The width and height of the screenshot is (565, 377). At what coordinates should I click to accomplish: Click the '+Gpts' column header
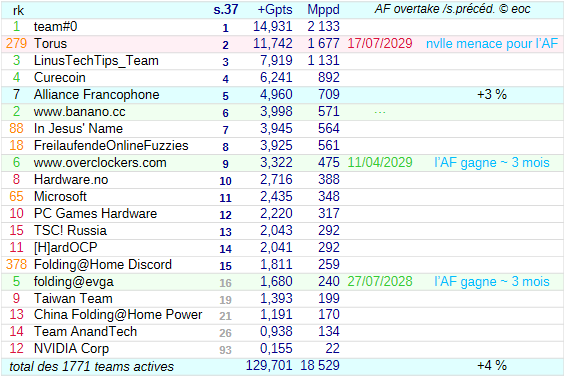275,10
